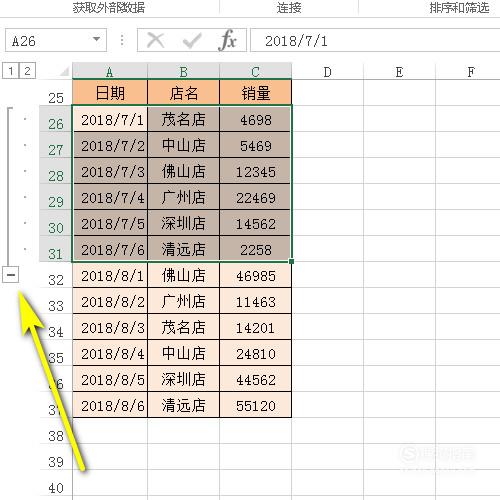This screenshot has width=500, height=500.
Task: Click the 获取外部数据 ribbon group label
Action: pyautogui.click(x=109, y=7)
